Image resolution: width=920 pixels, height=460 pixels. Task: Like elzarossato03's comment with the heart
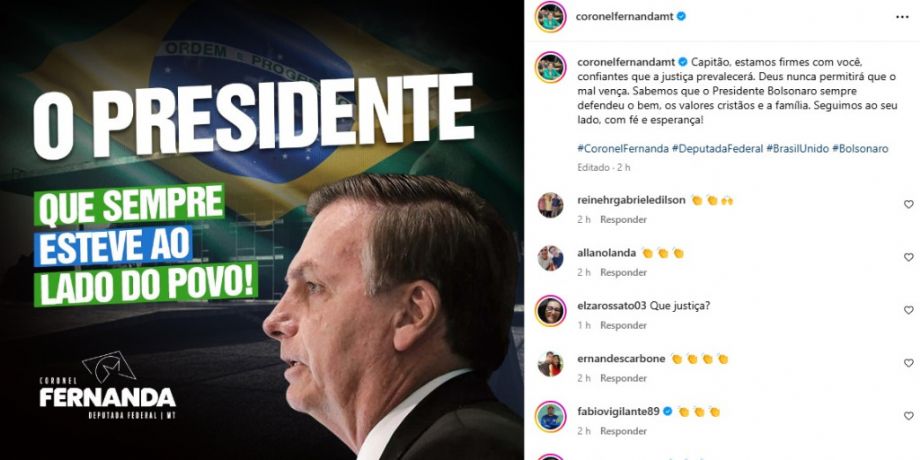coord(908,310)
